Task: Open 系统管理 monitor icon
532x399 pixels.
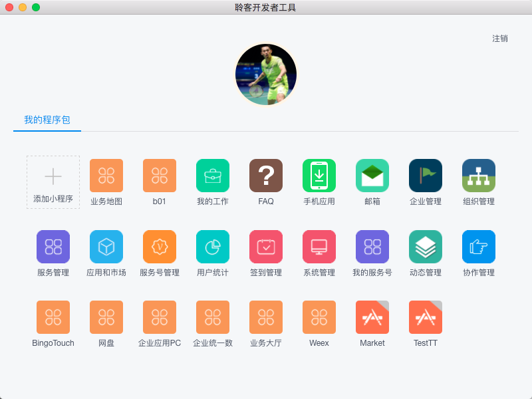Action: (x=319, y=246)
